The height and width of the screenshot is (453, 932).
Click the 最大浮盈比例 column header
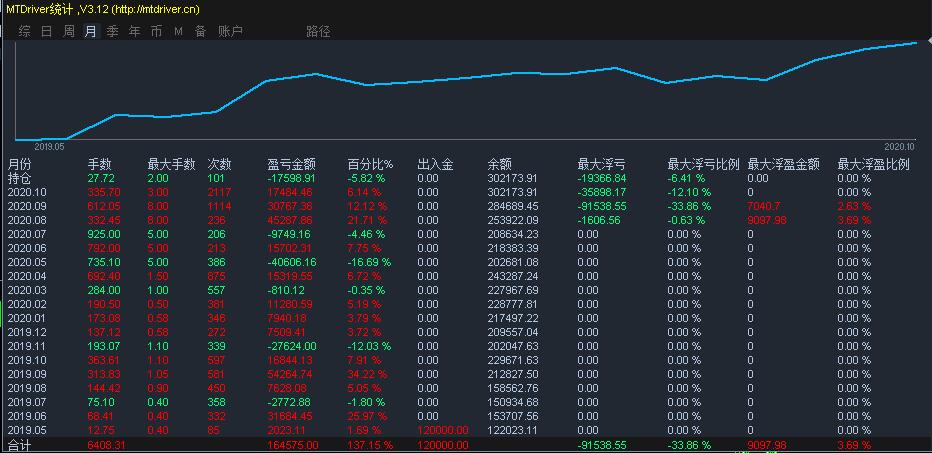pyautogui.click(x=873, y=164)
